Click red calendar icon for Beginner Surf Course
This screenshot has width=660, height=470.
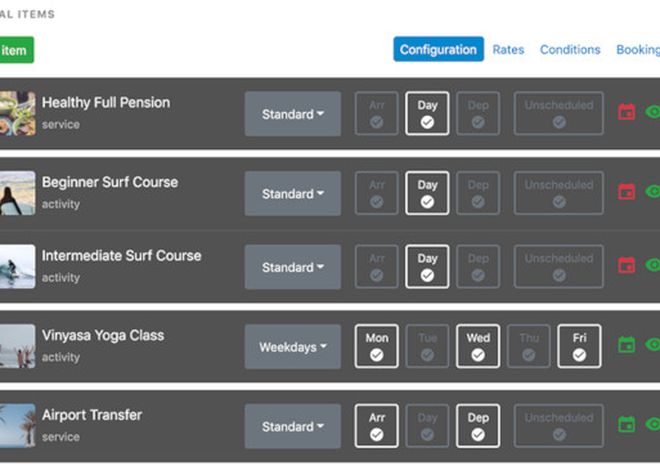click(627, 192)
